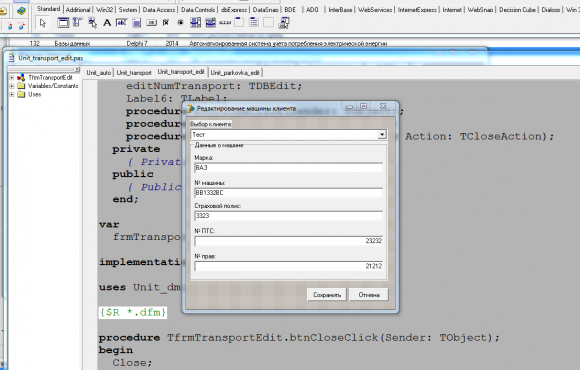Click the Сохранить button

point(327,295)
